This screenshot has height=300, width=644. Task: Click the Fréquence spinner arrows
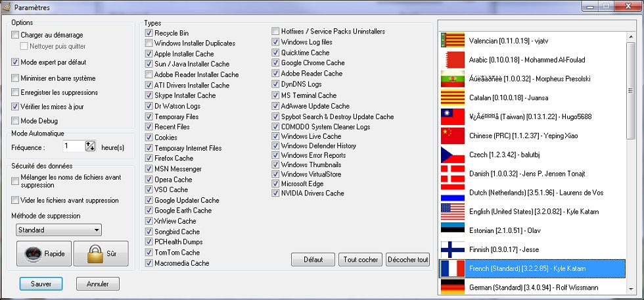pyautogui.click(x=90, y=146)
